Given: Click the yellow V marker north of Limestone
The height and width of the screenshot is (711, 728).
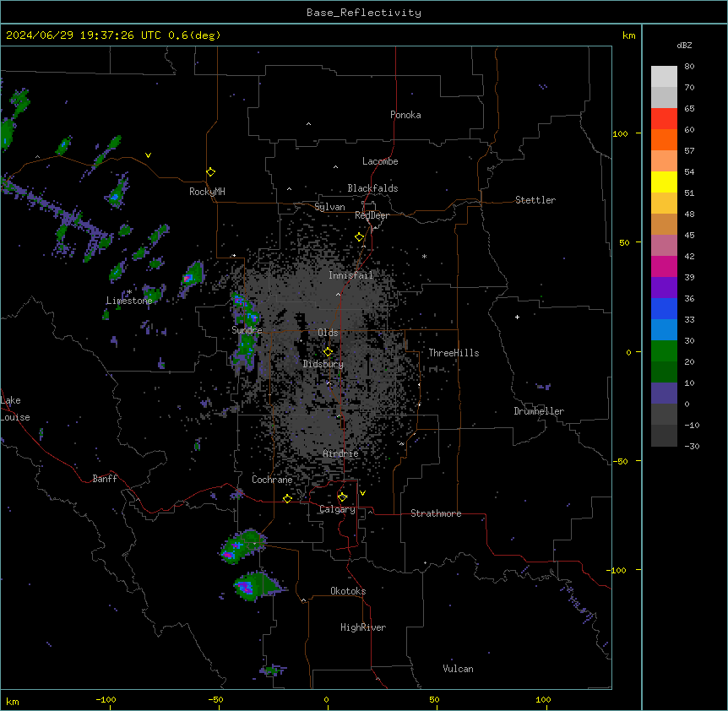Looking at the screenshot, I should pyautogui.click(x=148, y=155).
